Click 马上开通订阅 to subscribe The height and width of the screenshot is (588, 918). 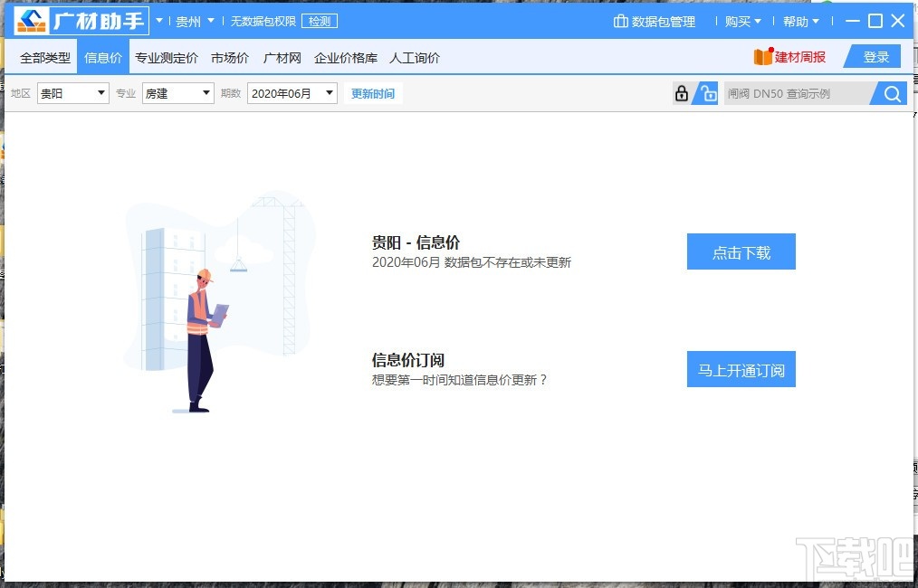click(x=741, y=369)
